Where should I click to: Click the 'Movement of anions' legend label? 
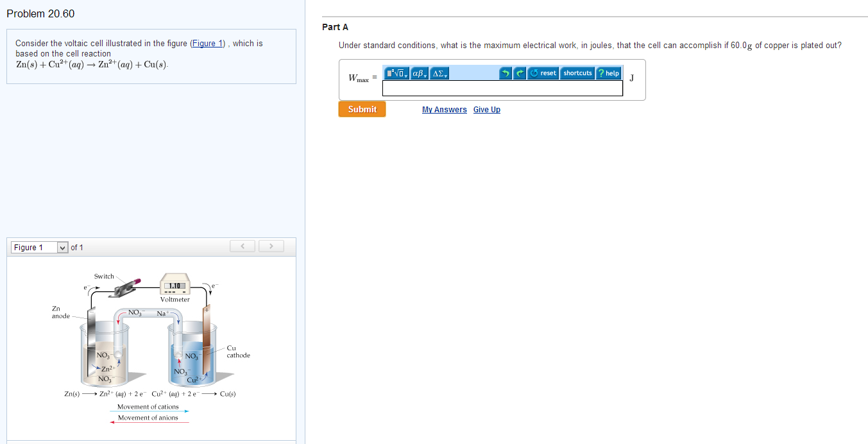(148, 418)
